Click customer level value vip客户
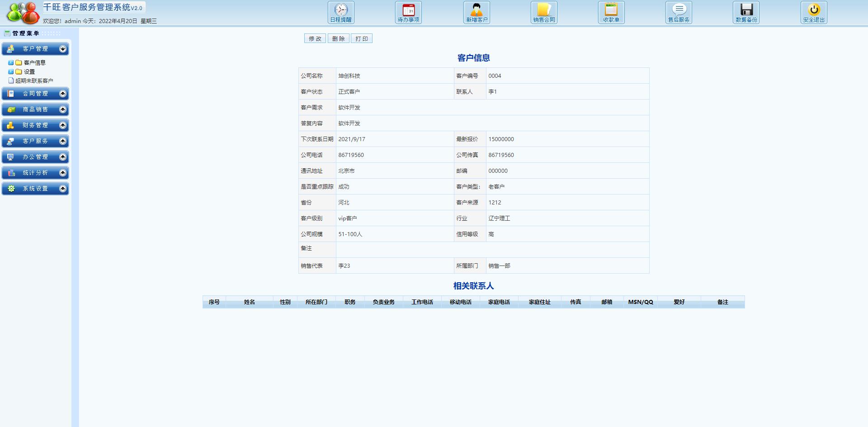 pyautogui.click(x=348, y=218)
